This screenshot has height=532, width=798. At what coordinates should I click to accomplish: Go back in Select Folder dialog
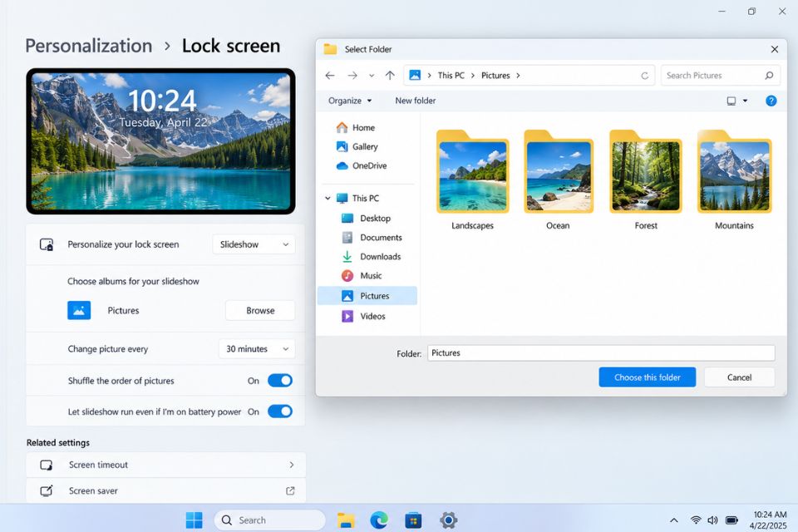[330, 76]
